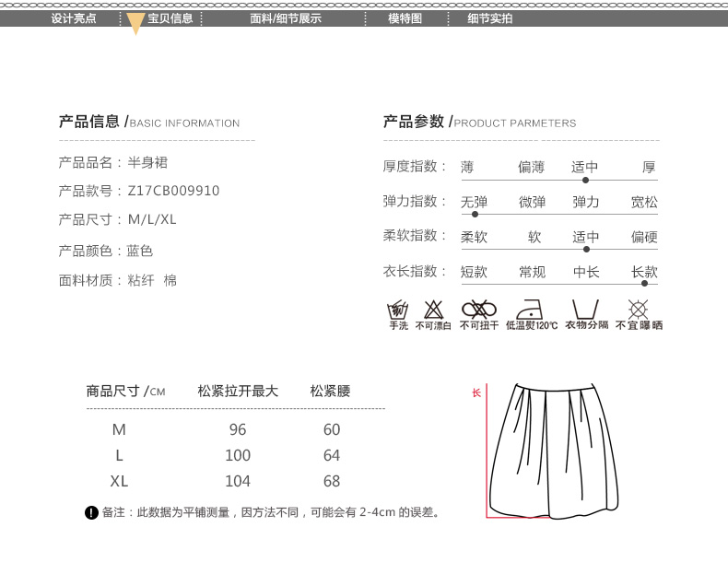Viewport: 728px width, 574px height.
Task: Switch to the 宝贝信息 tab
Action: tap(170, 18)
